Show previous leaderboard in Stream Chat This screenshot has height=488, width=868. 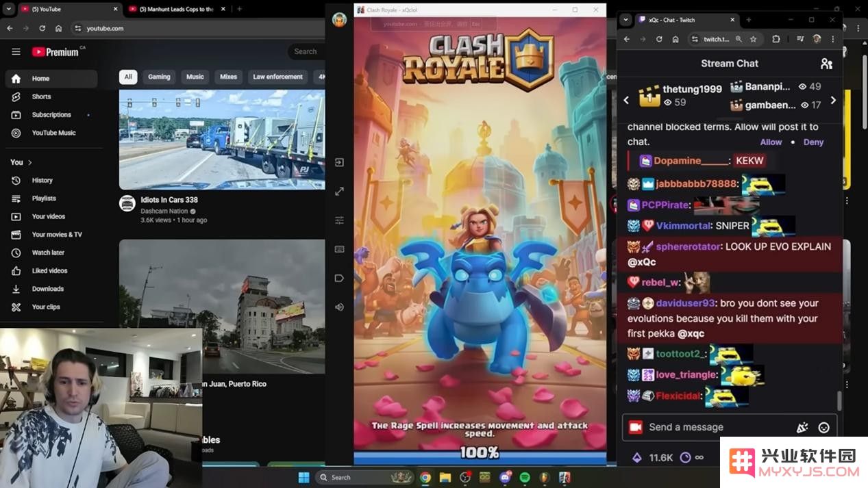pyautogui.click(x=626, y=100)
